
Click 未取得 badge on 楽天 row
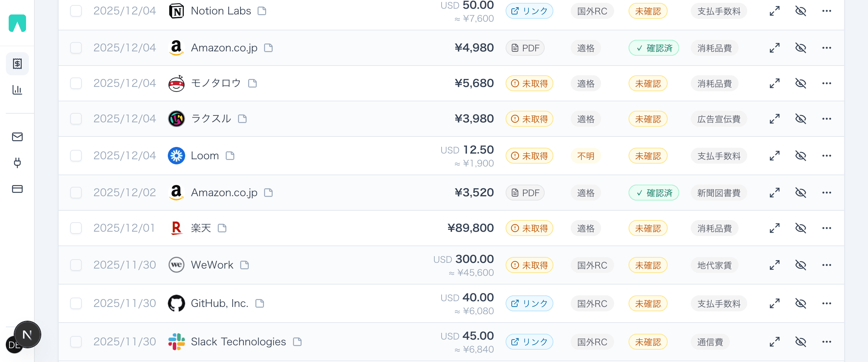point(529,228)
